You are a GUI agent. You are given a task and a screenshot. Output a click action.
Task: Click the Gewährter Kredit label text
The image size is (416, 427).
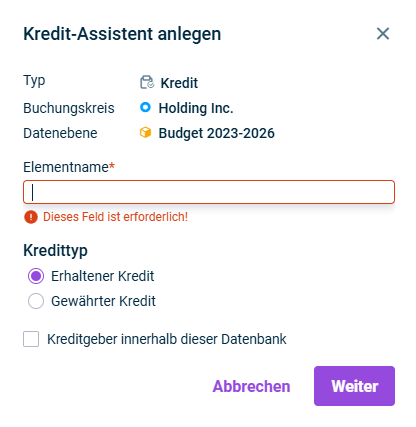(103, 301)
